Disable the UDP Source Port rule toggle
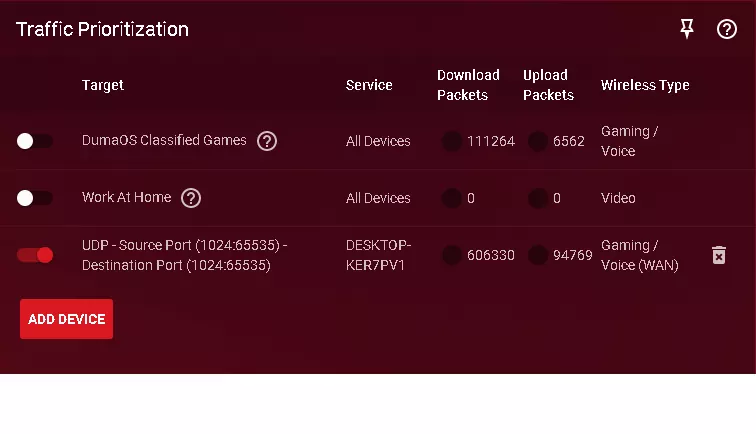The height and width of the screenshot is (434, 756). [x=35, y=255]
